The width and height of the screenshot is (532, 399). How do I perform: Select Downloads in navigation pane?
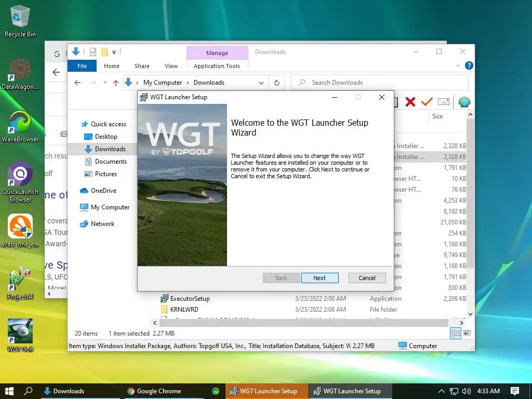click(106, 149)
